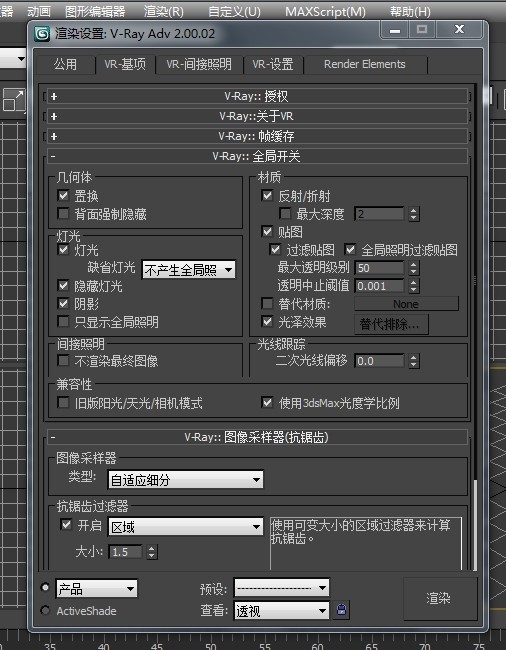Click 二次光线偏移 spinner arrows
Screen dimensions: 506x650
pos(414,361)
